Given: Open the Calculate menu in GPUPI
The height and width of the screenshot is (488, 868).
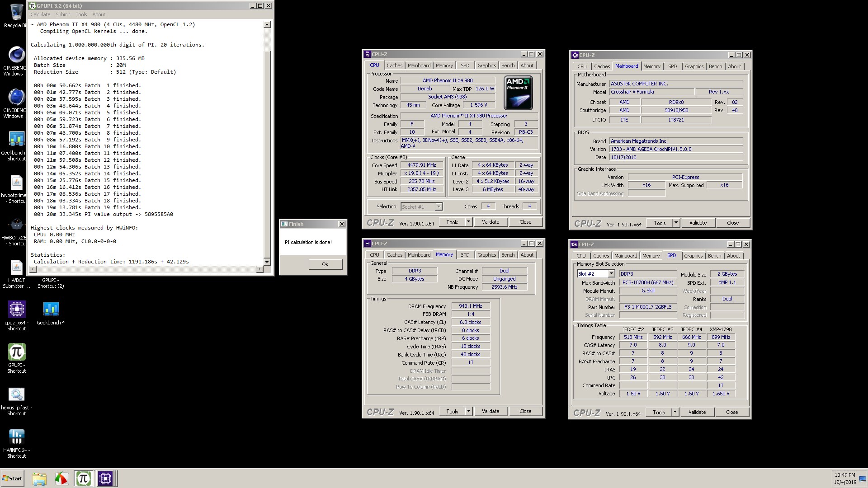Looking at the screenshot, I should (40, 14).
